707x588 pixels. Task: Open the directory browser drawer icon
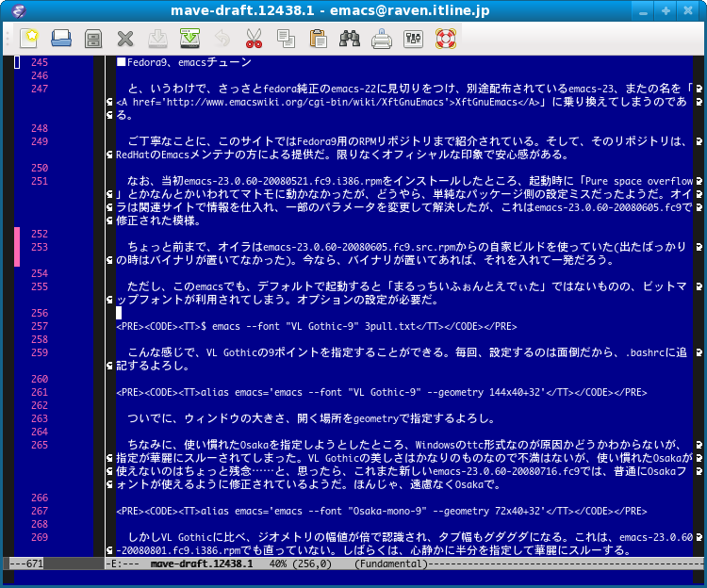click(x=93, y=39)
